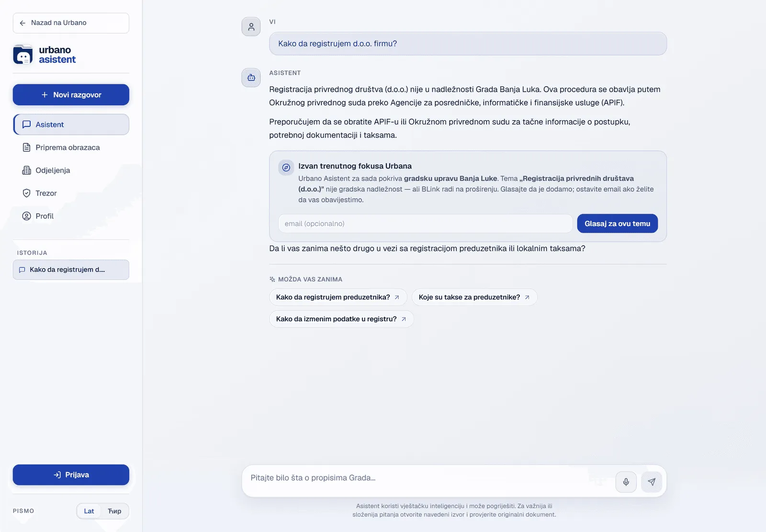Click the assistant robot avatar icon
This screenshot has height=532, width=766.
click(251, 78)
